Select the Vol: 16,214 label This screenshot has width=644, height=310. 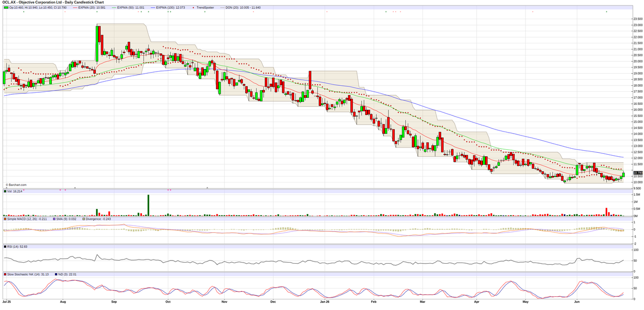14,192
